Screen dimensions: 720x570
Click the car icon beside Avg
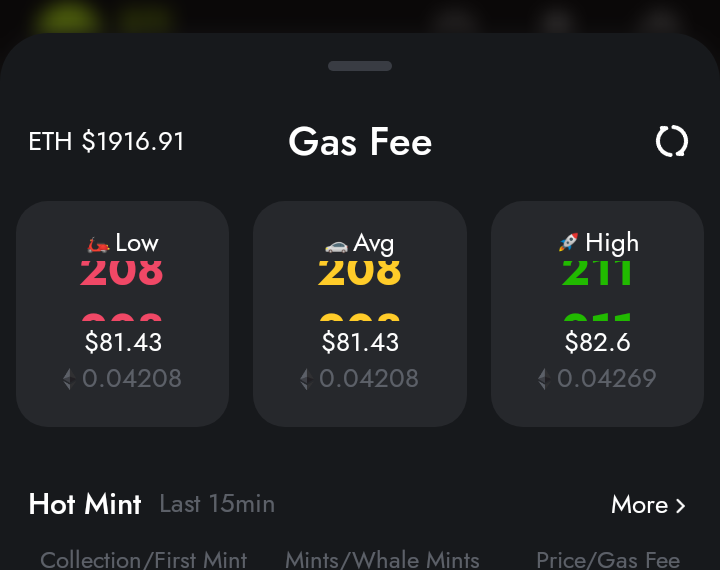pyautogui.click(x=336, y=246)
